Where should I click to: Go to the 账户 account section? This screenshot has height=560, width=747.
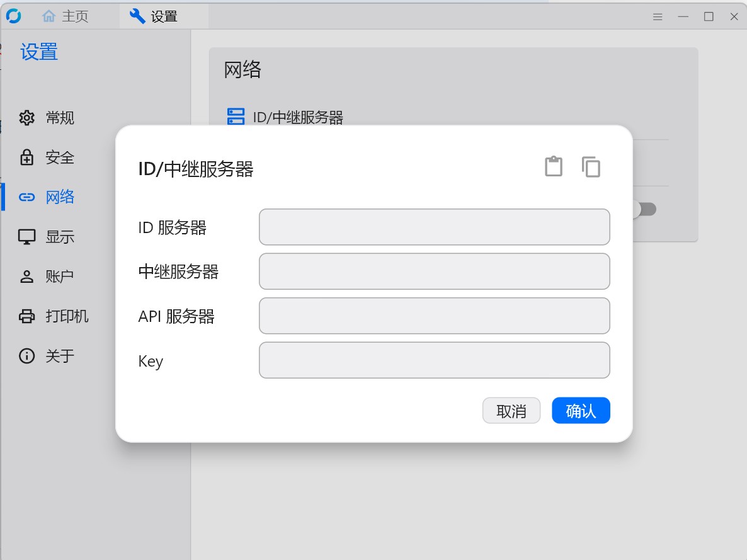[47, 277]
